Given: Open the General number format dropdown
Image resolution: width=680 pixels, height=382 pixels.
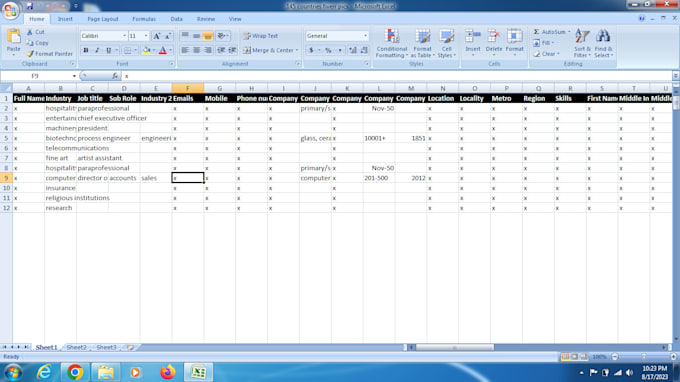Looking at the screenshot, I should point(365,36).
